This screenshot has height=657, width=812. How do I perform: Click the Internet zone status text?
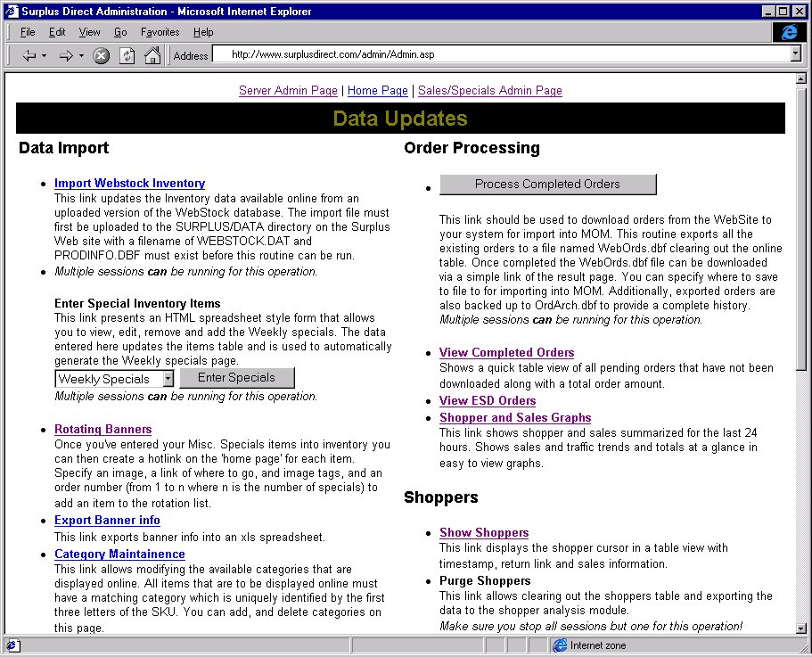(x=598, y=645)
